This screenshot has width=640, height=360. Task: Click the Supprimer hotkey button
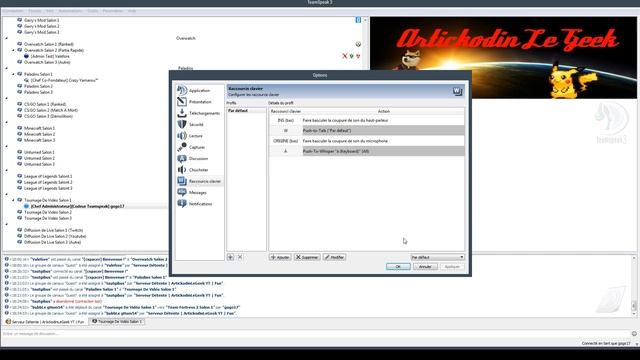pyautogui.click(x=307, y=257)
